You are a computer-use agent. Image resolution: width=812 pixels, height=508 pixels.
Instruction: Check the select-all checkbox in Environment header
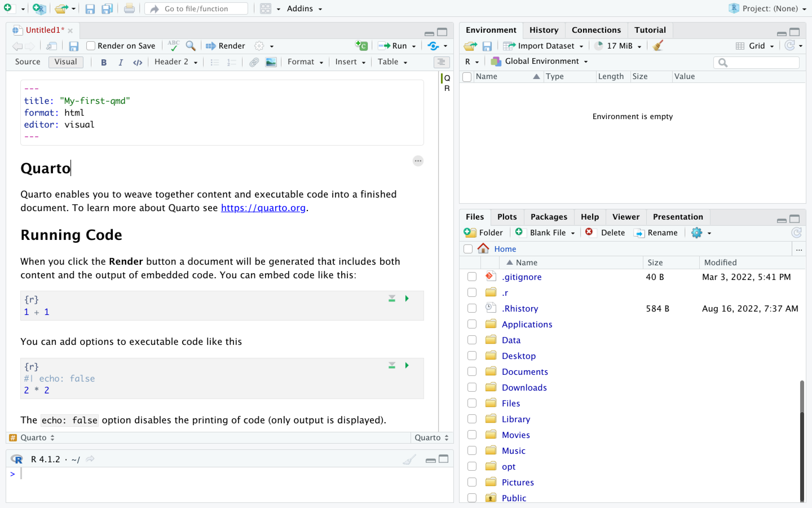467,77
